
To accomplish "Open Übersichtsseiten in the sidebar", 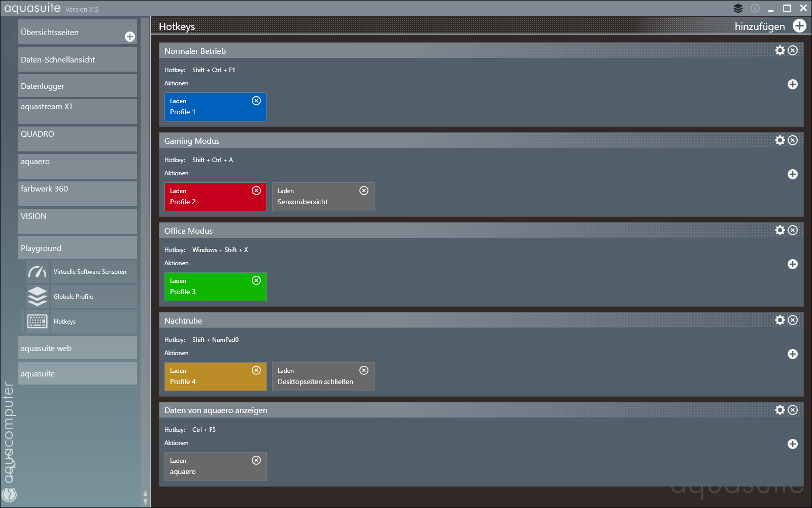I will pos(78,32).
